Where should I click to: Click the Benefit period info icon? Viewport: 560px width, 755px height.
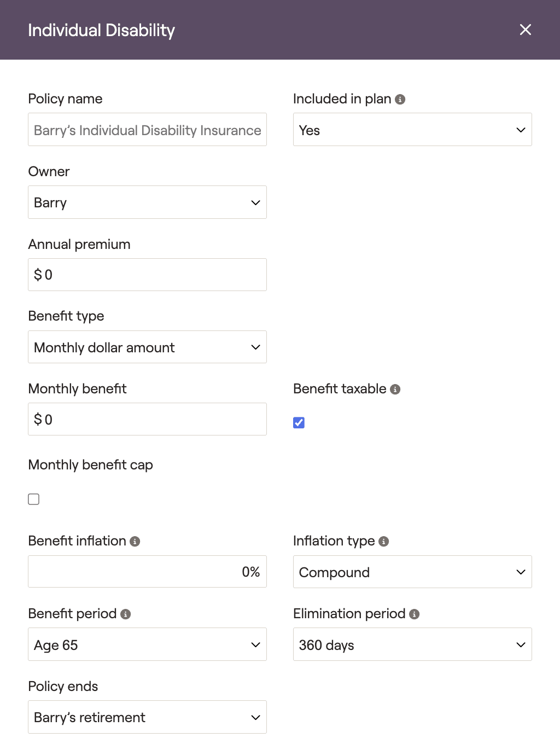coord(126,614)
